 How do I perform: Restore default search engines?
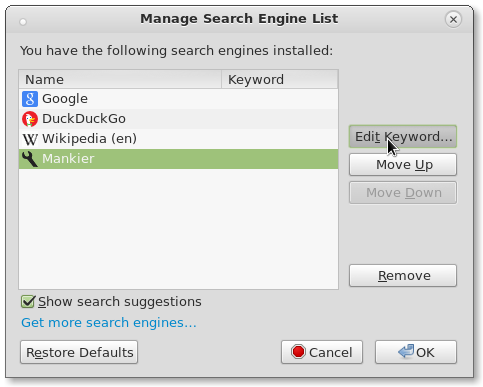(79, 352)
